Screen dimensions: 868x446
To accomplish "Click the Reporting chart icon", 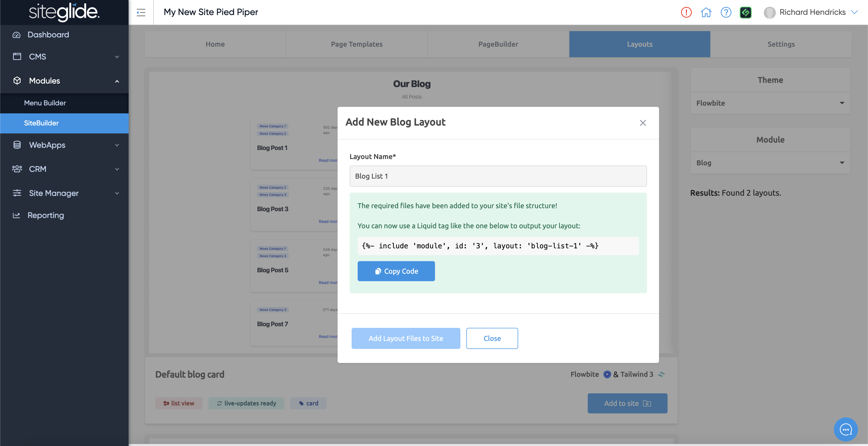I will [x=17, y=215].
